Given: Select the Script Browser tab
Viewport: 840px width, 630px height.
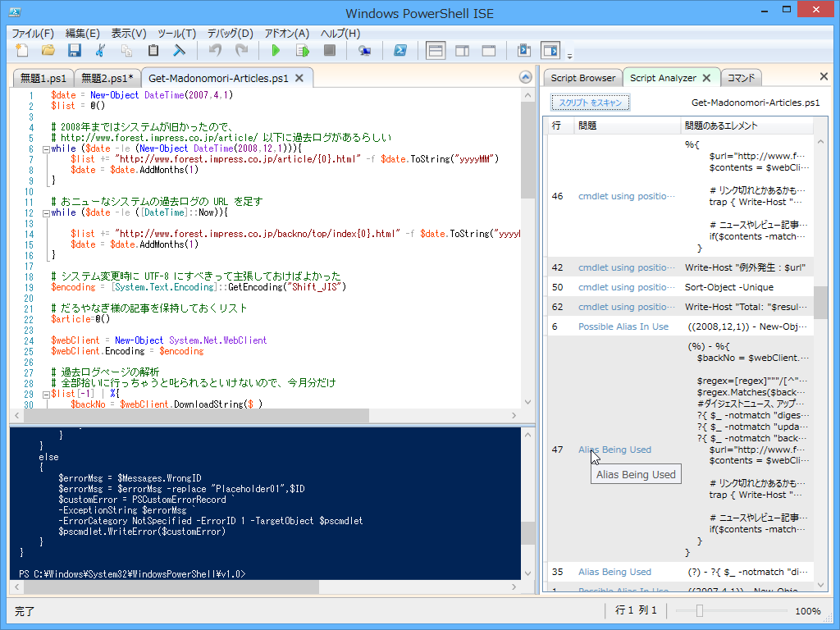Looking at the screenshot, I should point(582,76).
